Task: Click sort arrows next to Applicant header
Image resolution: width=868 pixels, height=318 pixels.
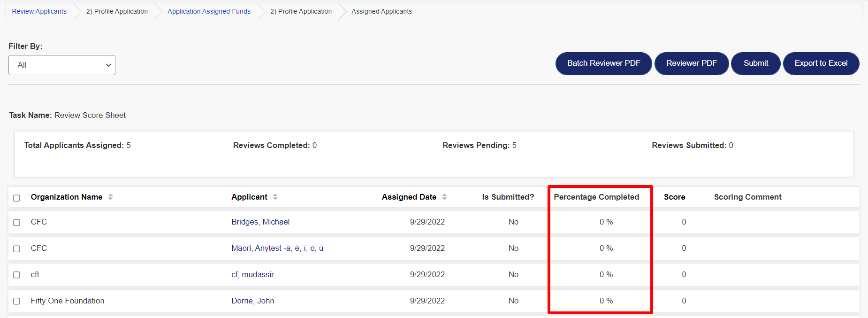Action: [x=275, y=197]
